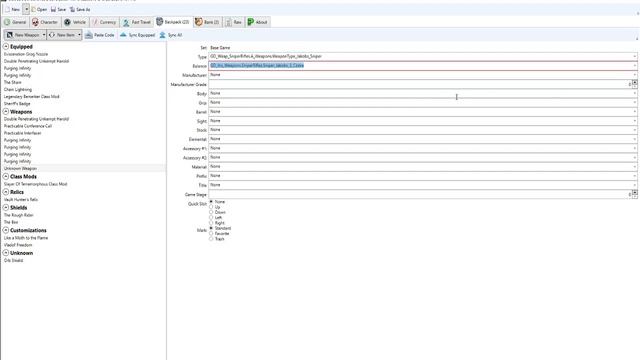
Task: Collapse the Customizations group
Action: tap(6, 230)
